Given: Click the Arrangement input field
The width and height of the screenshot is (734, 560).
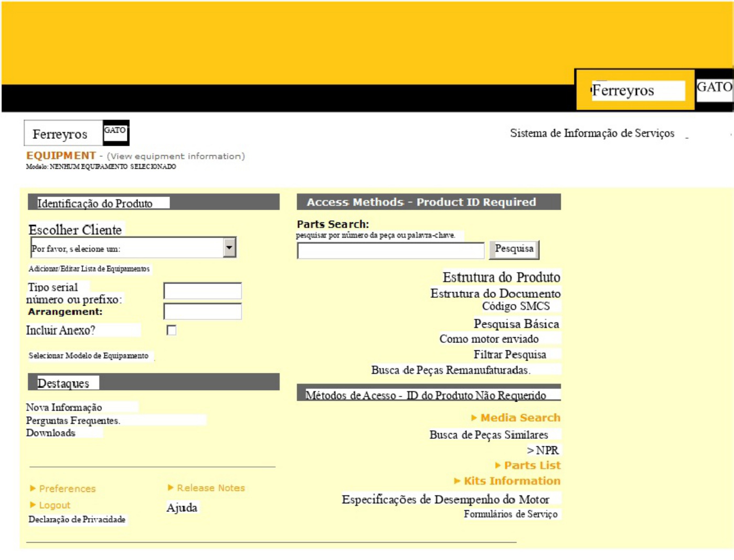Looking at the screenshot, I should pyautogui.click(x=203, y=311).
